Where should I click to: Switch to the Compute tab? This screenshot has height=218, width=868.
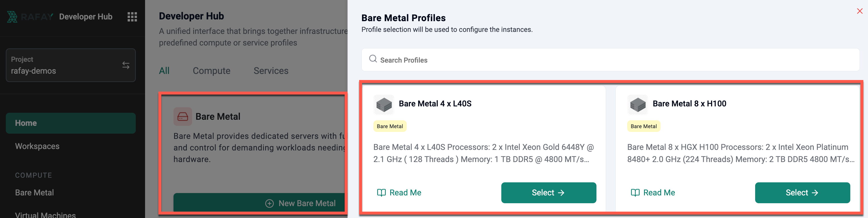pyautogui.click(x=211, y=71)
